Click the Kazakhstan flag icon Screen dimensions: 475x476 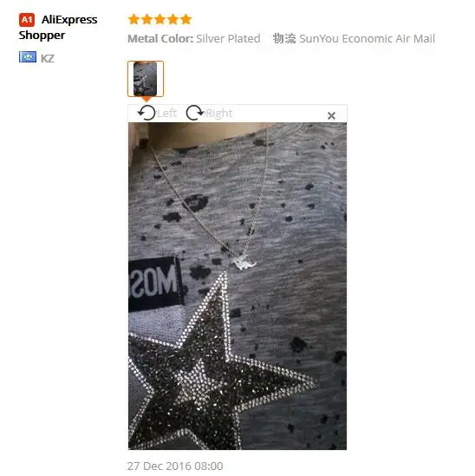[x=28, y=56]
